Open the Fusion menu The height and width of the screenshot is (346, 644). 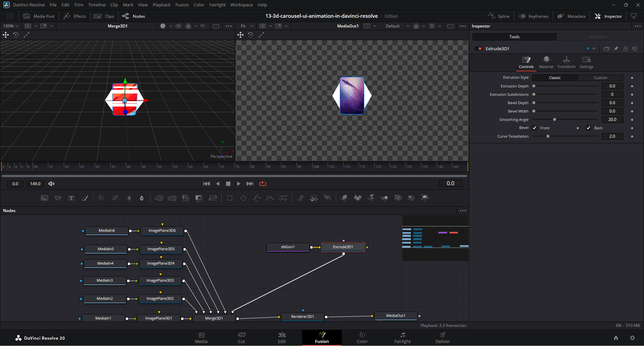click(x=182, y=5)
